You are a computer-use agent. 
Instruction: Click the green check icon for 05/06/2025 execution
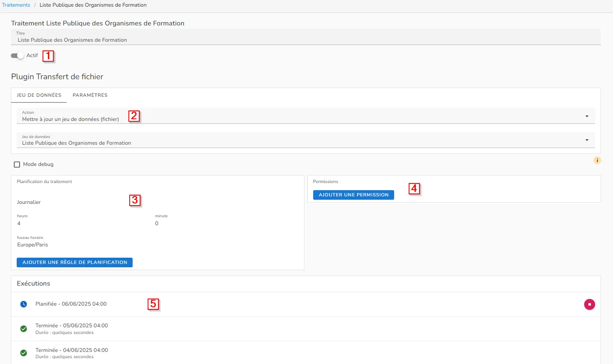pos(24,329)
